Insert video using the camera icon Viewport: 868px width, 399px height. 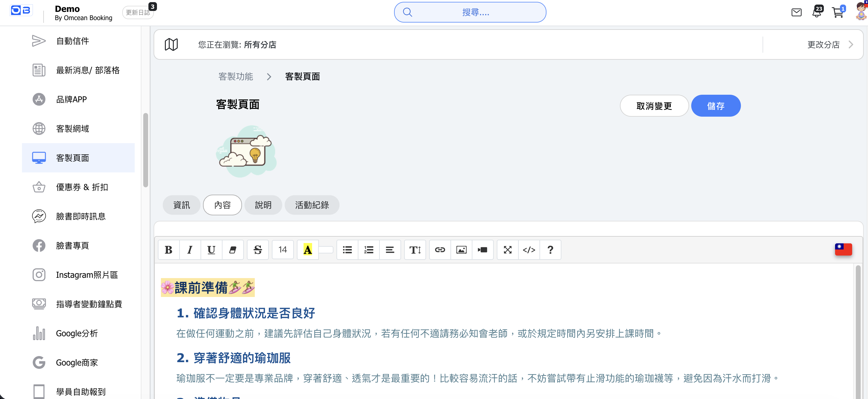[x=482, y=249]
